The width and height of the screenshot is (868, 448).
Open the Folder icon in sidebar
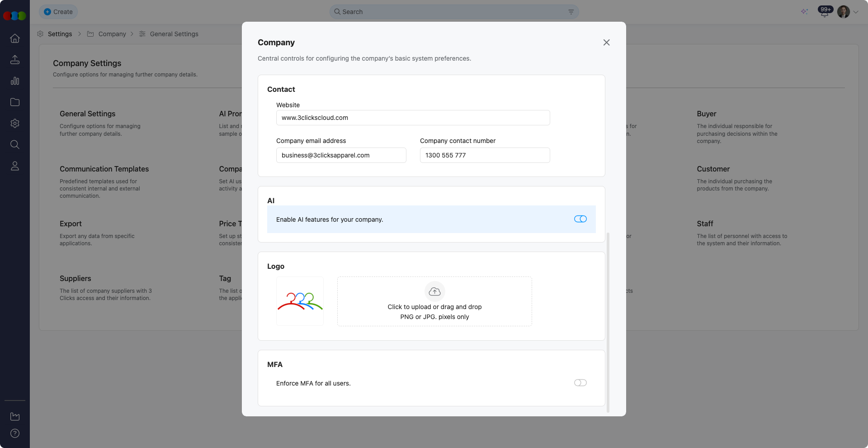coord(14,102)
